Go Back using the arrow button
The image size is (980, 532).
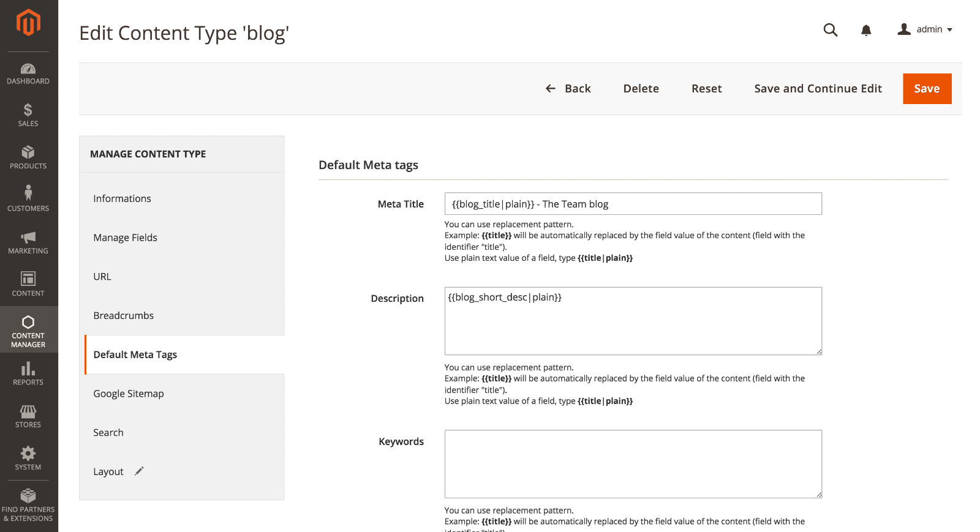(x=568, y=89)
